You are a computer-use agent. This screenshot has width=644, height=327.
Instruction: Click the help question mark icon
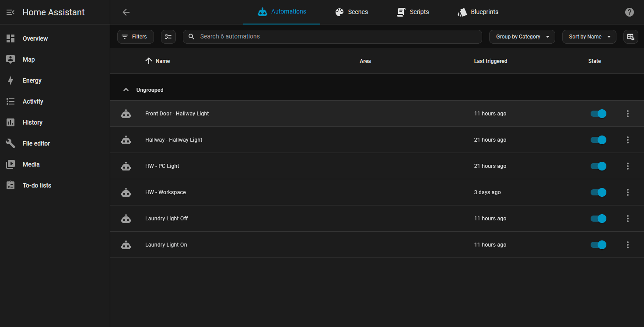click(629, 12)
